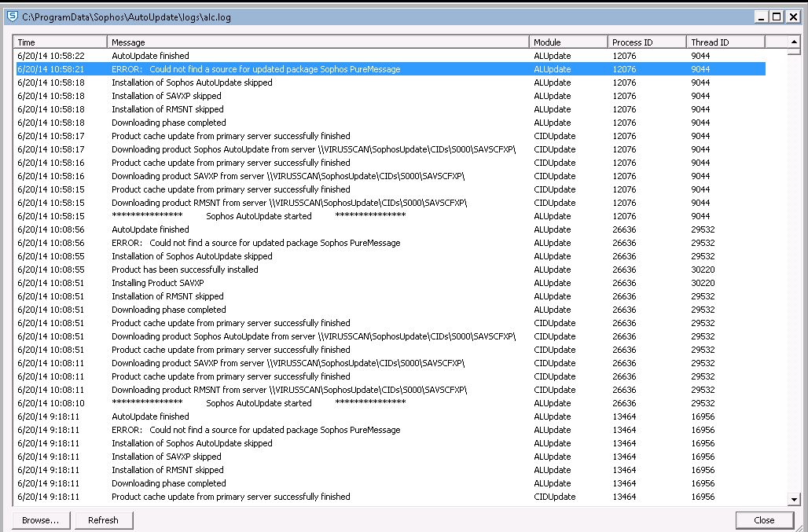
Task: Click process ID 13464 in 'AutoUpdate finished' row
Action: pyautogui.click(x=624, y=416)
